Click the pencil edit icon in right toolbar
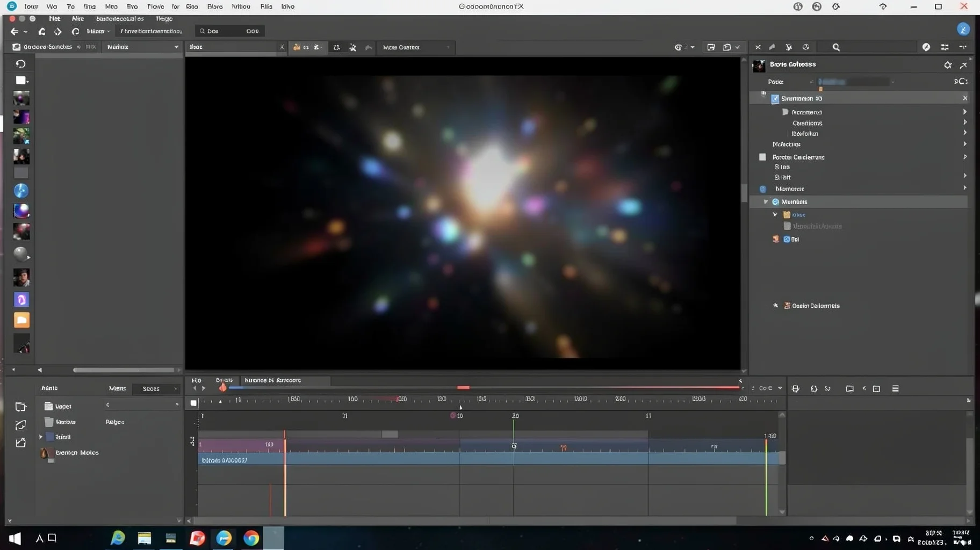This screenshot has width=980, height=550. click(x=772, y=47)
